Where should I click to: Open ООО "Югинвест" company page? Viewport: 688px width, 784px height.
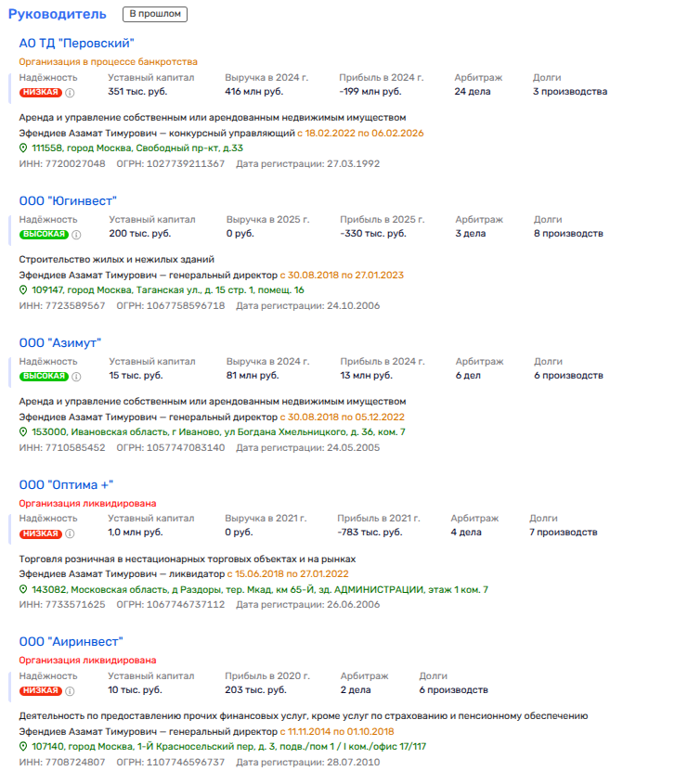point(68,201)
